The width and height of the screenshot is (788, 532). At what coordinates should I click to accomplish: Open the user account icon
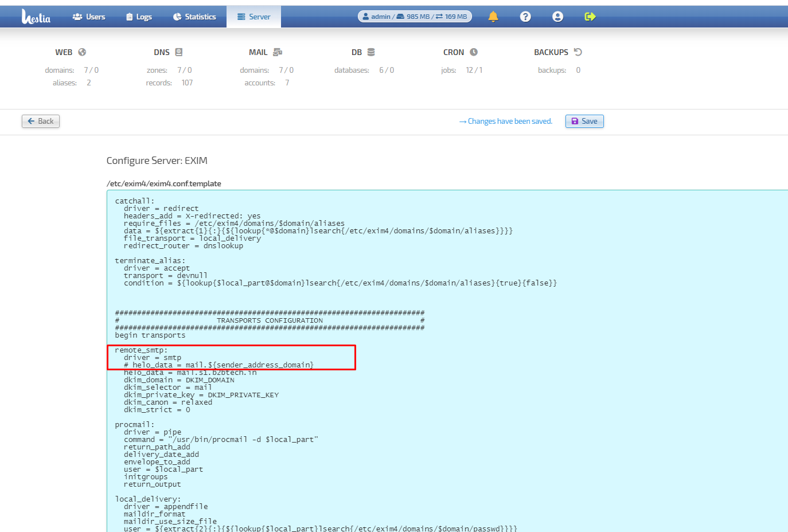coord(557,16)
